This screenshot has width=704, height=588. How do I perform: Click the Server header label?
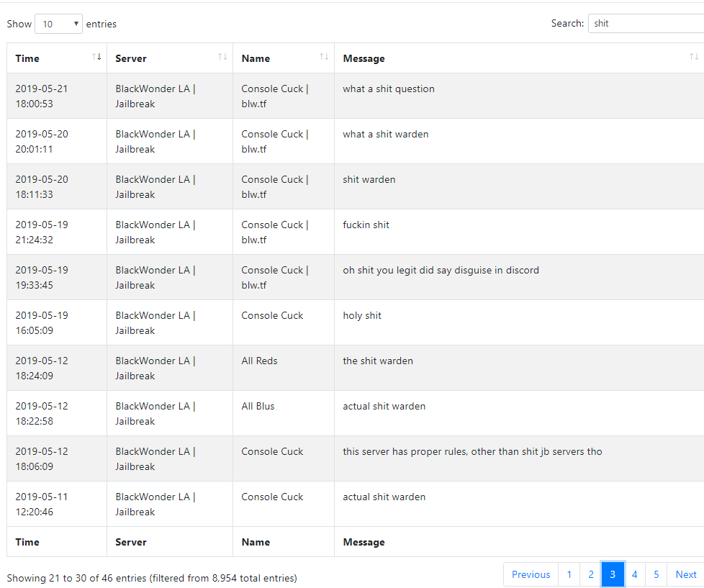(131, 58)
